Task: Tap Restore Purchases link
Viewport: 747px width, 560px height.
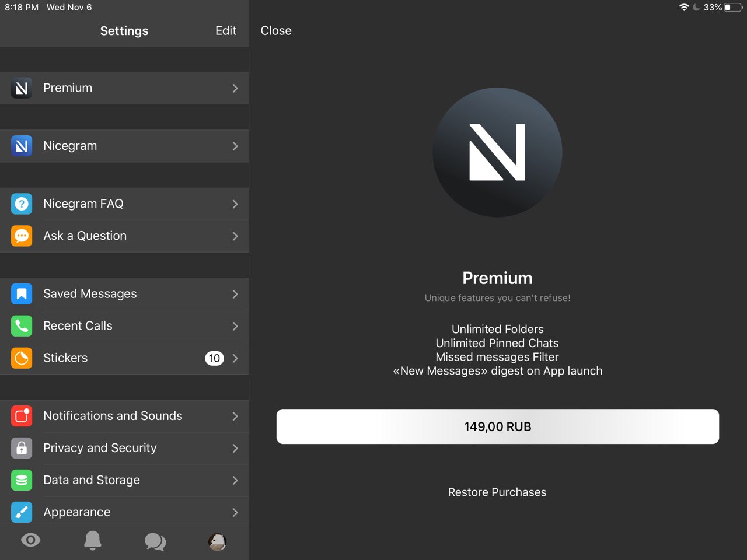Action: [x=497, y=492]
